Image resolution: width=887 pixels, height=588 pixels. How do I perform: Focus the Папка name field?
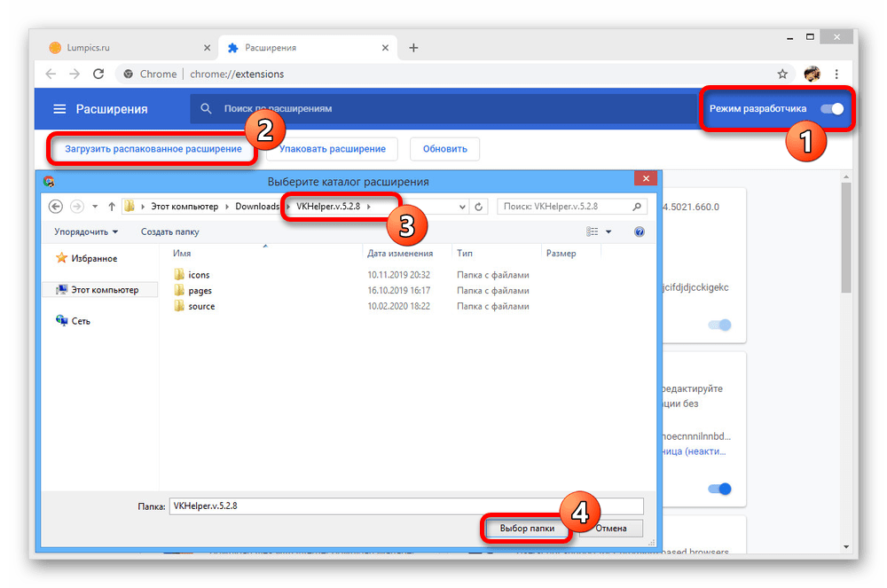click(x=406, y=506)
